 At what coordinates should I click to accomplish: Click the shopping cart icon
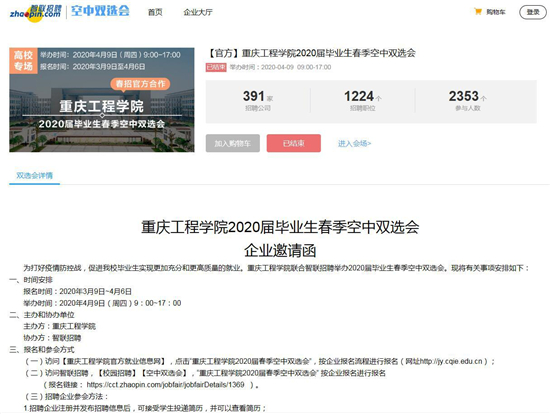coord(477,12)
